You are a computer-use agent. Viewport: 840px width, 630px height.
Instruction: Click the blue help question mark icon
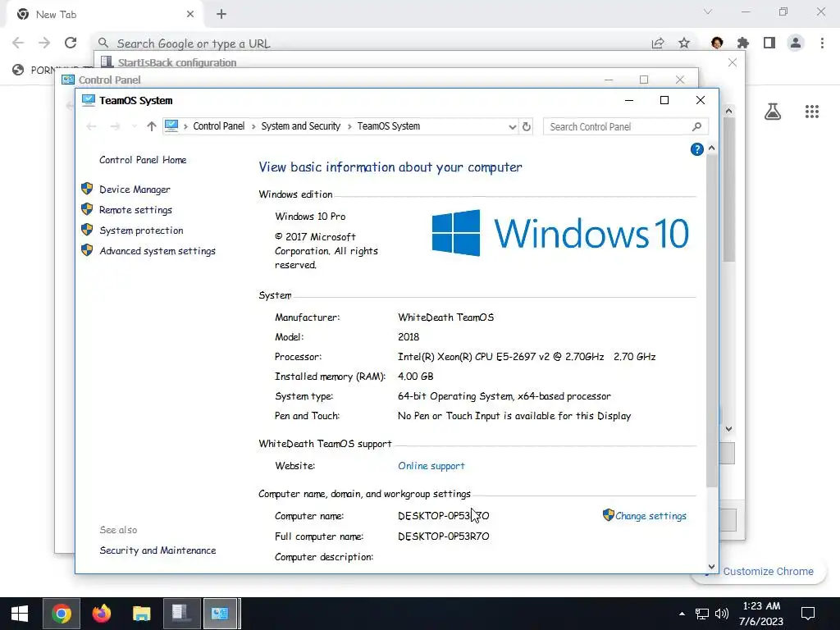696,149
